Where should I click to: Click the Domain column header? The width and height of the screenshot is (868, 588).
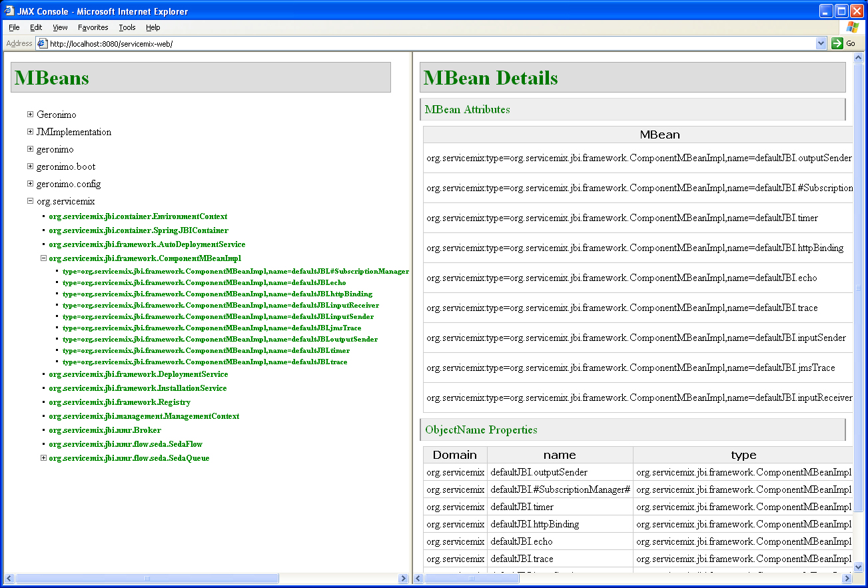click(x=455, y=455)
